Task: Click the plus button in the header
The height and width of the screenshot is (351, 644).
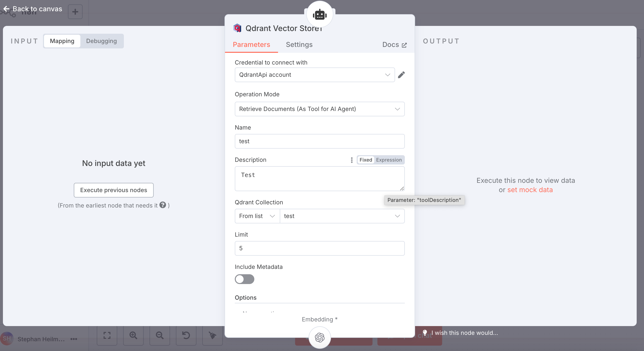Action: pyautogui.click(x=75, y=12)
